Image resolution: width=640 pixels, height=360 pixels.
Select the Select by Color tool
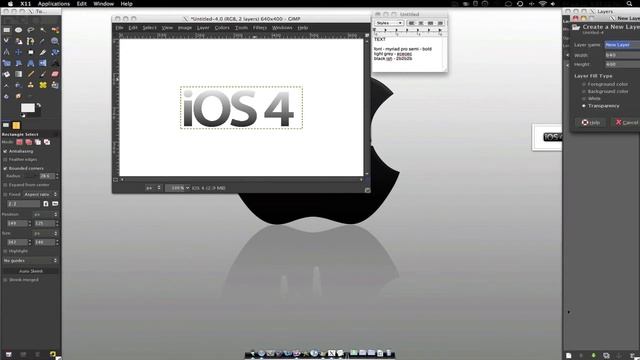click(55, 30)
